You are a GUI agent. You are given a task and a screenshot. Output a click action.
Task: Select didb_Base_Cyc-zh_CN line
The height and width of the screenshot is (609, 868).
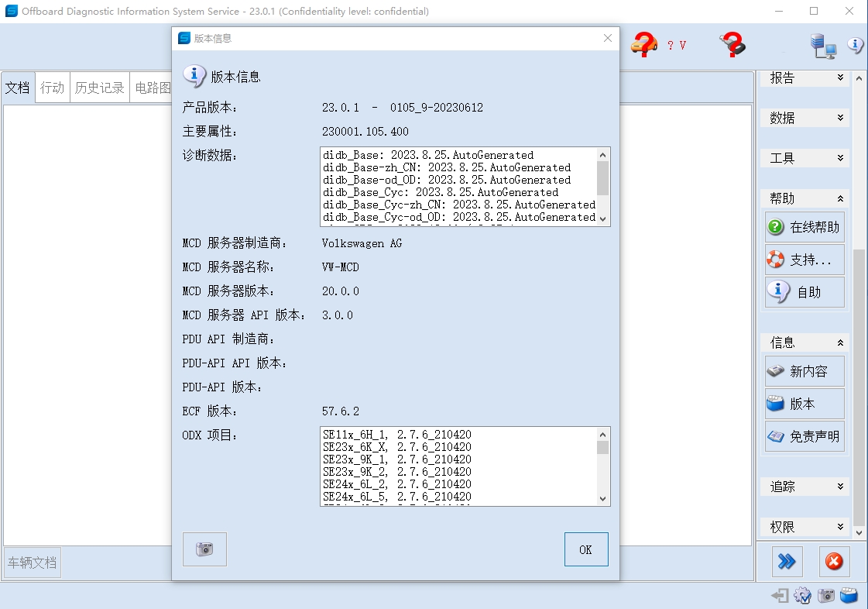point(459,205)
